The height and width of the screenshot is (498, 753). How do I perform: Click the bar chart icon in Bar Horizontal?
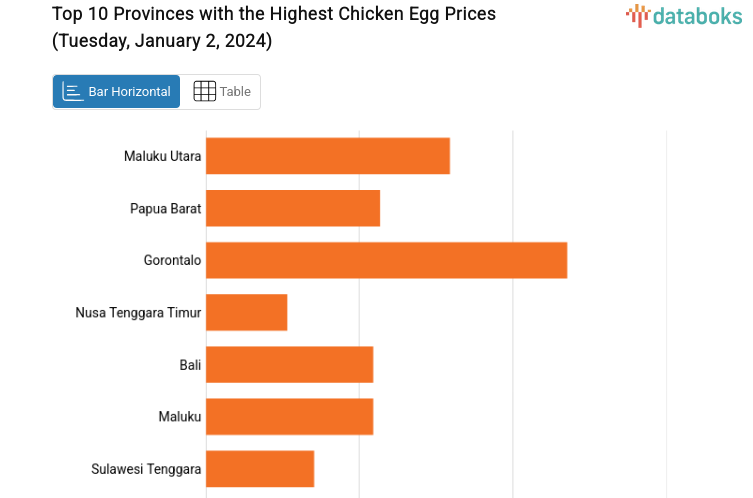(x=73, y=92)
